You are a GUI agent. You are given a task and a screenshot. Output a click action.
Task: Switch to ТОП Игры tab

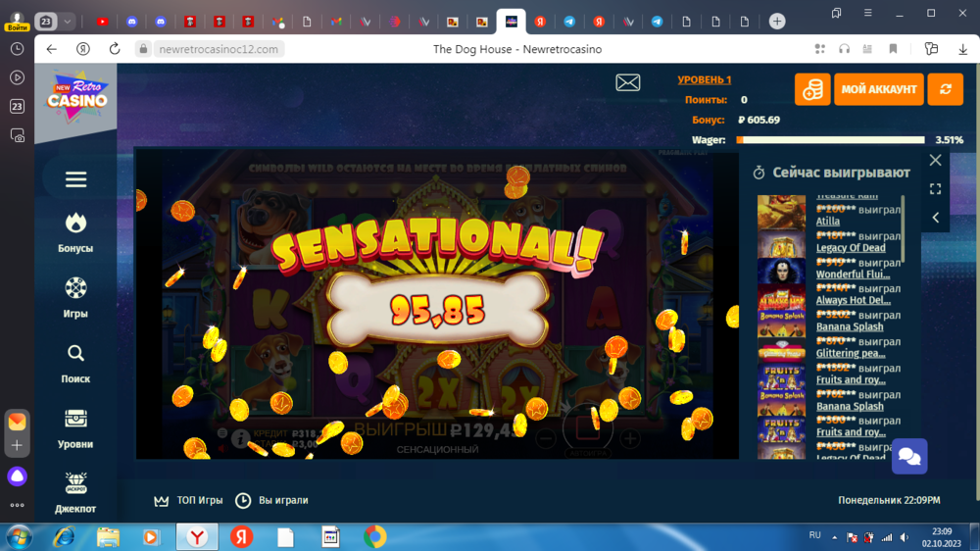(x=189, y=501)
